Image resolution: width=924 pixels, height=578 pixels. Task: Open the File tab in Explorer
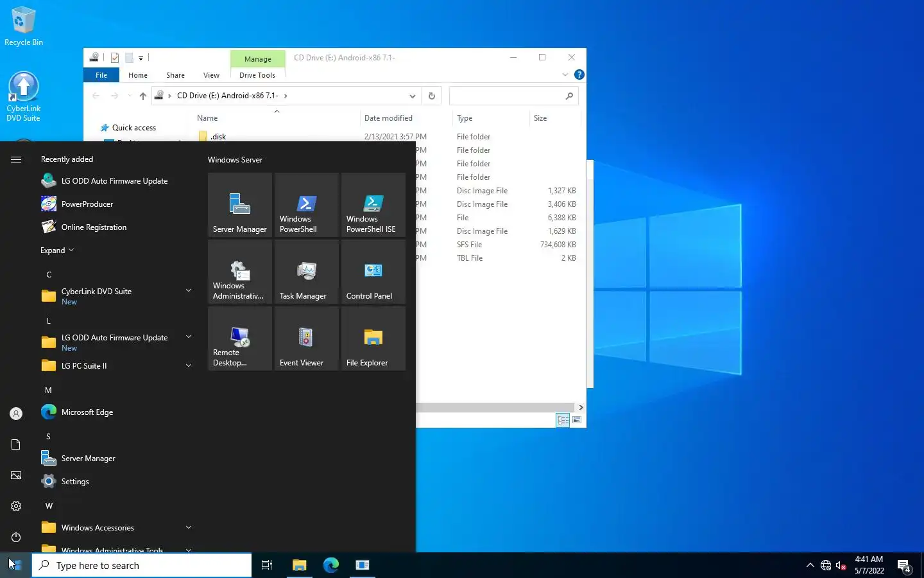[101, 75]
